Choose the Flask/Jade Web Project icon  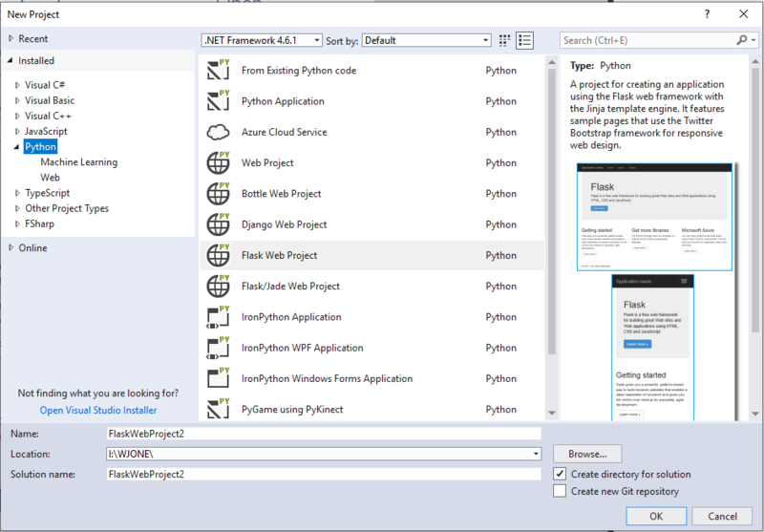[x=219, y=286]
